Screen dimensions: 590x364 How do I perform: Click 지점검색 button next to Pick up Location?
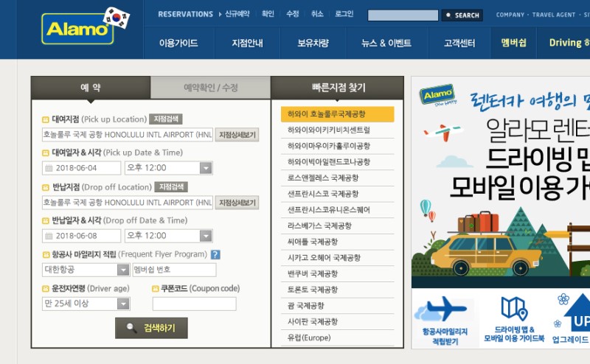[166, 119]
